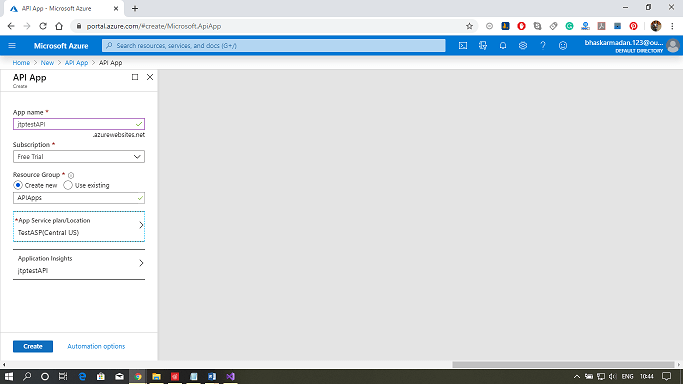683x384 pixels.
Task: Close the API App browser tab
Action: click(116, 8)
